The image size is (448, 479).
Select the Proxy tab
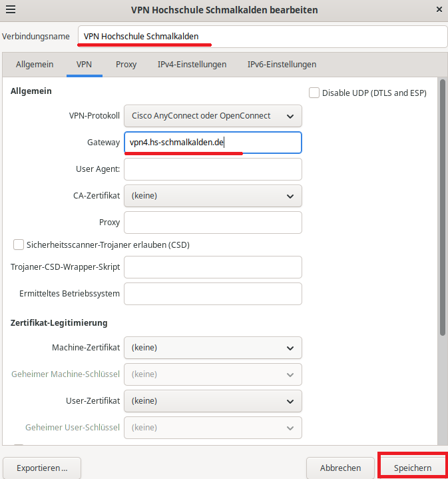[x=126, y=65]
